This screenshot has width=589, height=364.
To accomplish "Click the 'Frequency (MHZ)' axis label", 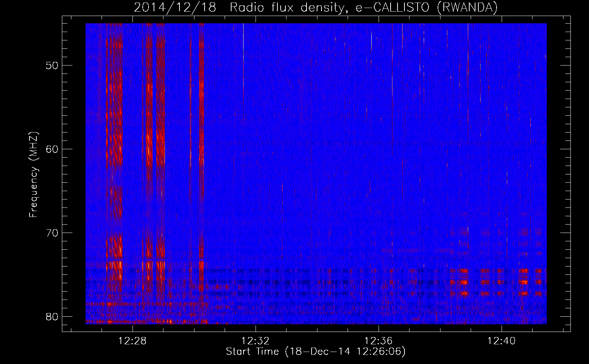I will click(33, 175).
